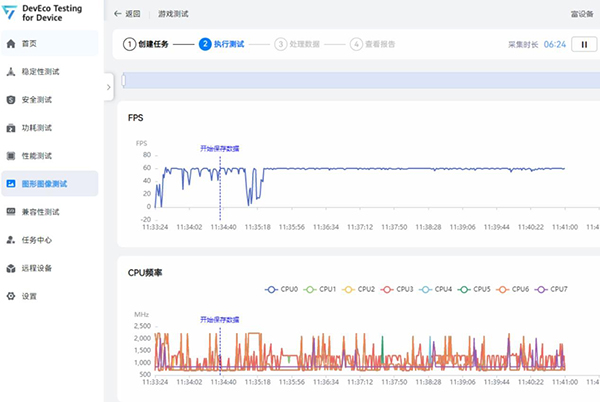Image resolution: width=600 pixels, height=402 pixels.
Task: Toggle CPU3 series visibility in legend
Action: pos(396,289)
